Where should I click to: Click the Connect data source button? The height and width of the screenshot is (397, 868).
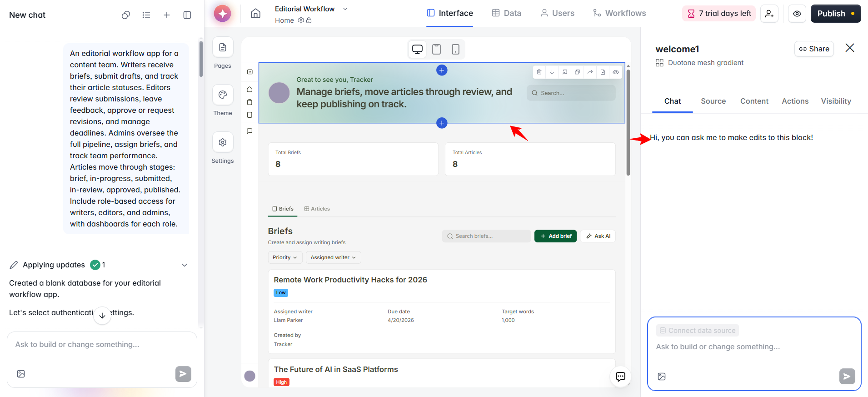(x=698, y=331)
